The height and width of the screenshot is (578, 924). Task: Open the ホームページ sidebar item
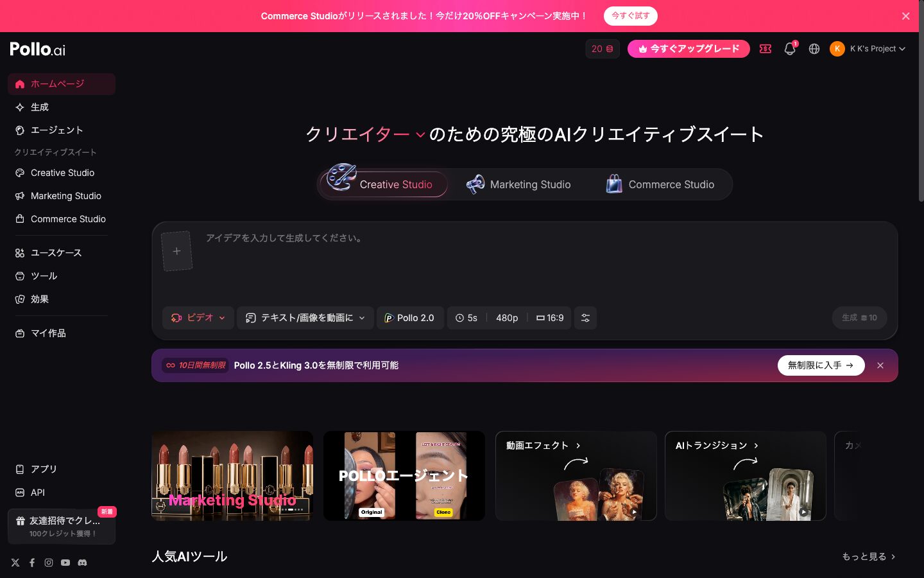click(x=62, y=84)
